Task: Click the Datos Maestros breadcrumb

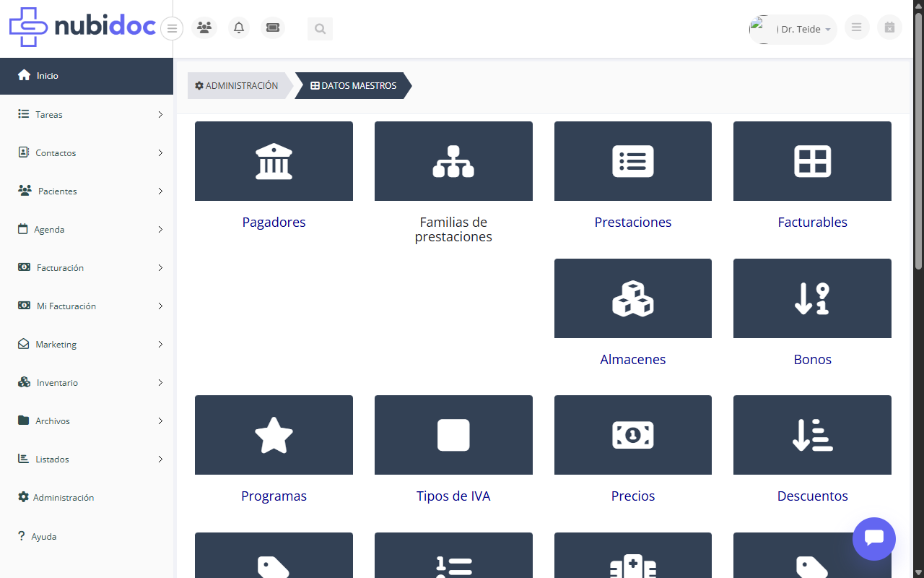Action: [354, 85]
